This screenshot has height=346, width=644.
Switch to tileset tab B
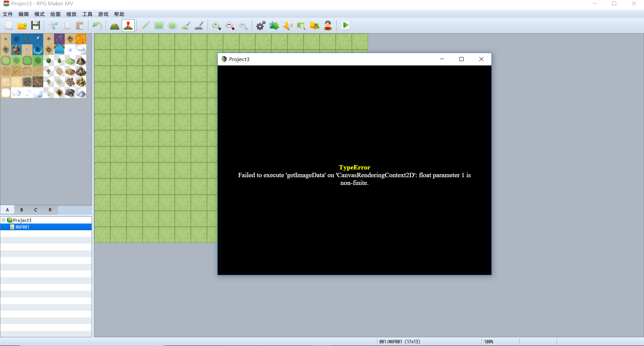[x=22, y=210]
